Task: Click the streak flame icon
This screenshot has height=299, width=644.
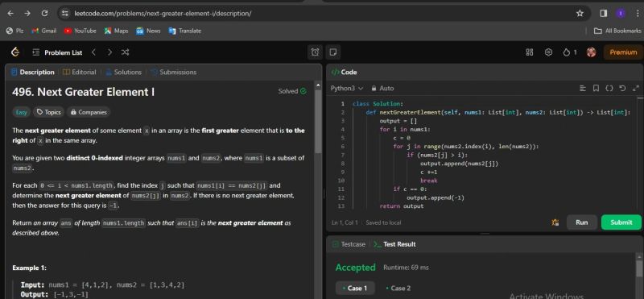Action: (567, 52)
